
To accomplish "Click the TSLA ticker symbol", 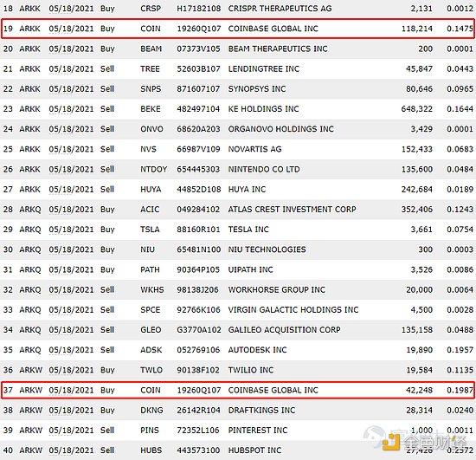I will [150, 230].
